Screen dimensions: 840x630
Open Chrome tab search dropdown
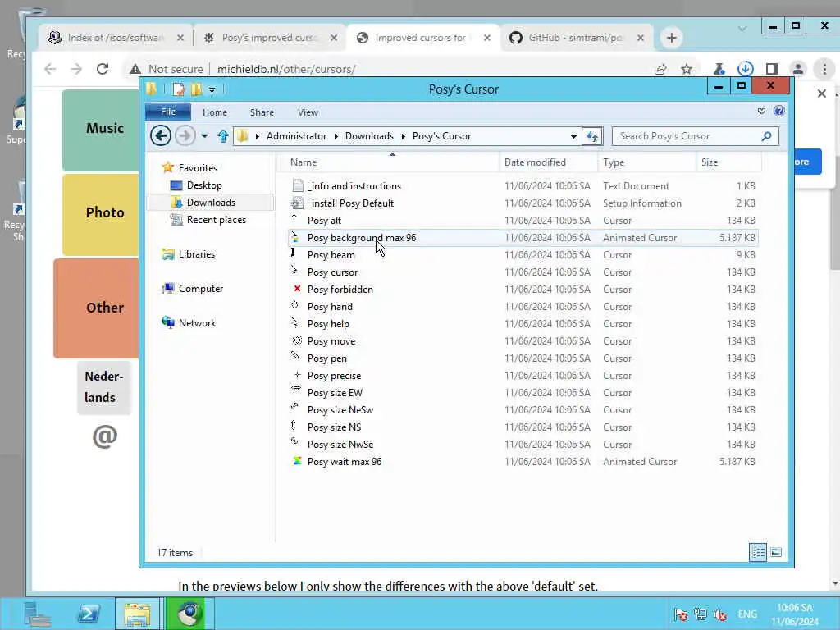point(742,29)
